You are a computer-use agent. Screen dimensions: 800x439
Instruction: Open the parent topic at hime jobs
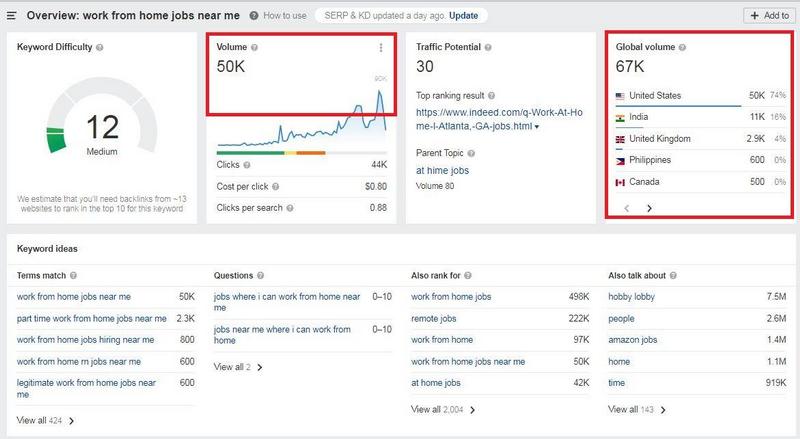click(x=443, y=170)
